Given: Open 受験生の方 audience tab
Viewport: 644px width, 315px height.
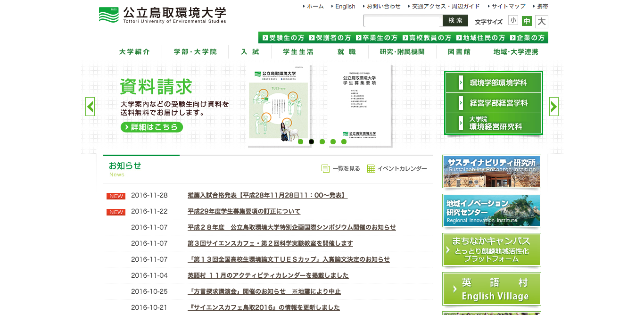Looking at the screenshot, I should 283,38.
